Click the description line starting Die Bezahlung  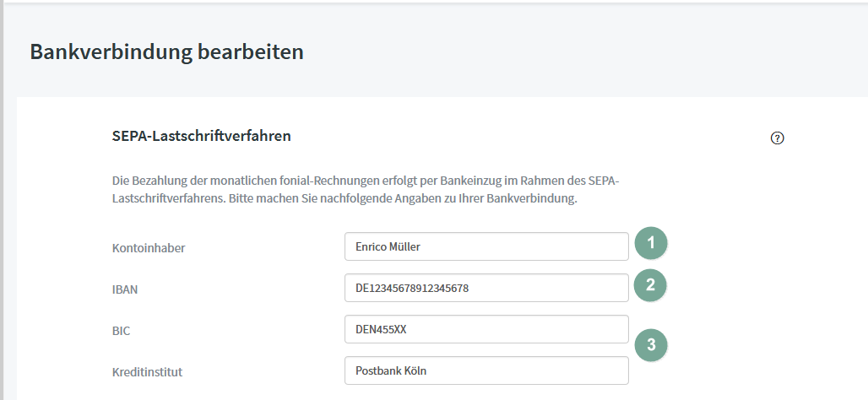pyautogui.click(x=366, y=181)
